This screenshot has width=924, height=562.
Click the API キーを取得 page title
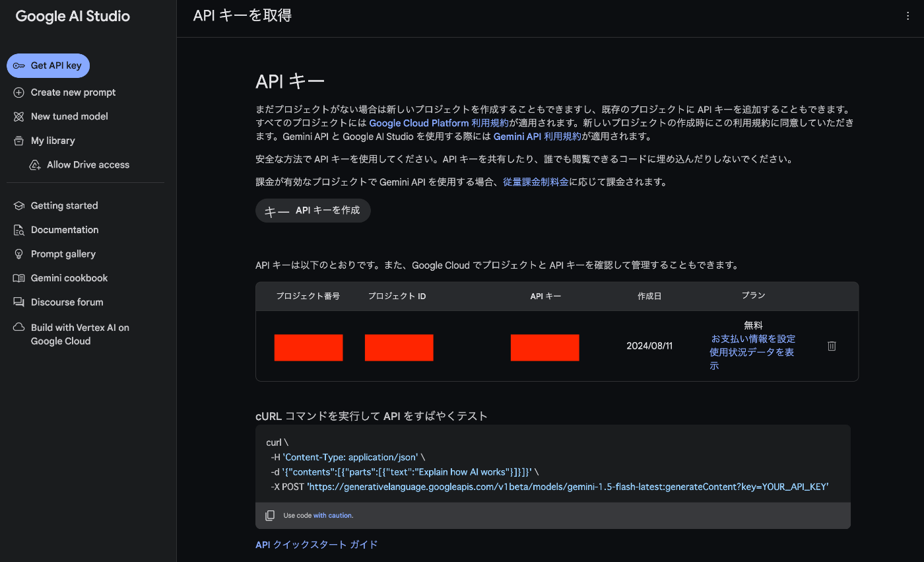pyautogui.click(x=242, y=16)
